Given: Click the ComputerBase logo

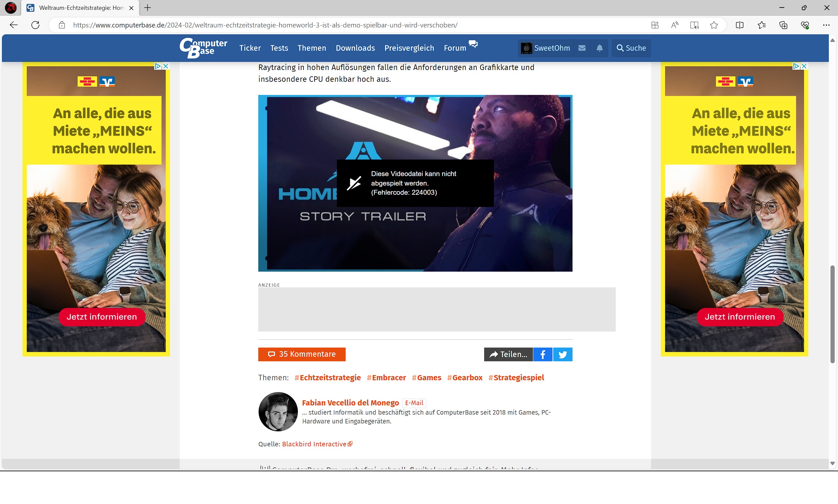Looking at the screenshot, I should click(x=203, y=48).
